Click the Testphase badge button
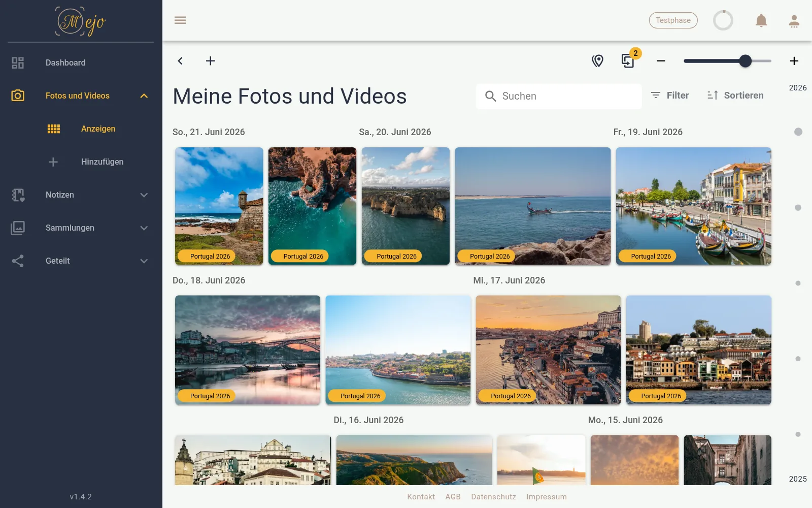This screenshot has width=812, height=508. tap(673, 20)
